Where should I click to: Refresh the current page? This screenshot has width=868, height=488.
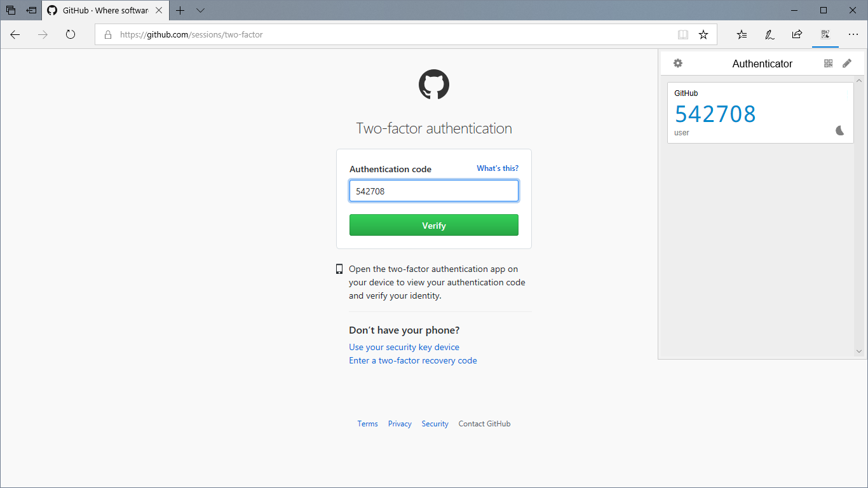click(71, 34)
